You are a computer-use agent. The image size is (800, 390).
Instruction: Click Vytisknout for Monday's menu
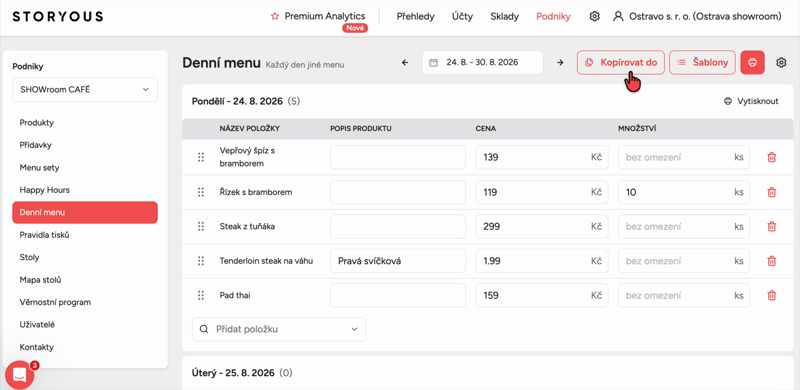pos(751,101)
